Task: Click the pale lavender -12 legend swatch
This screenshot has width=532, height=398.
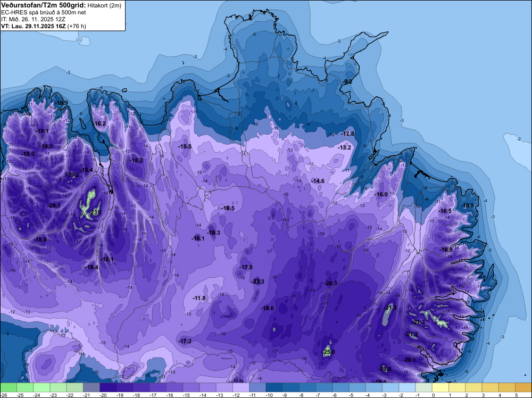Action: click(x=241, y=387)
